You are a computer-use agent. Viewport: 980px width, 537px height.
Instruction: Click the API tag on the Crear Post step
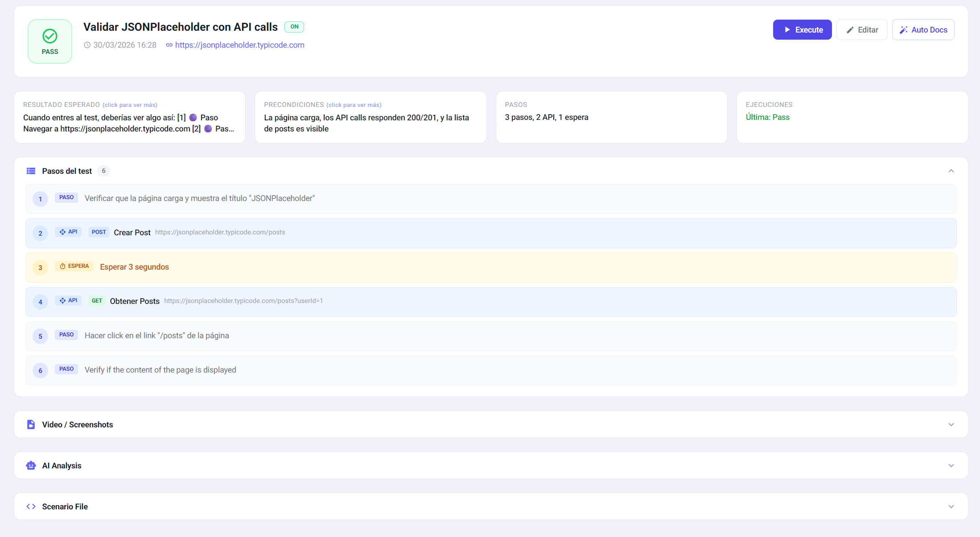pos(68,232)
